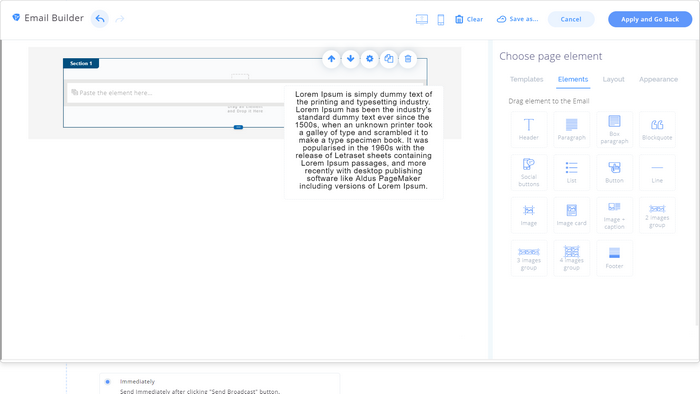Clear the email content
The height and width of the screenshot is (394, 700).
click(x=469, y=19)
